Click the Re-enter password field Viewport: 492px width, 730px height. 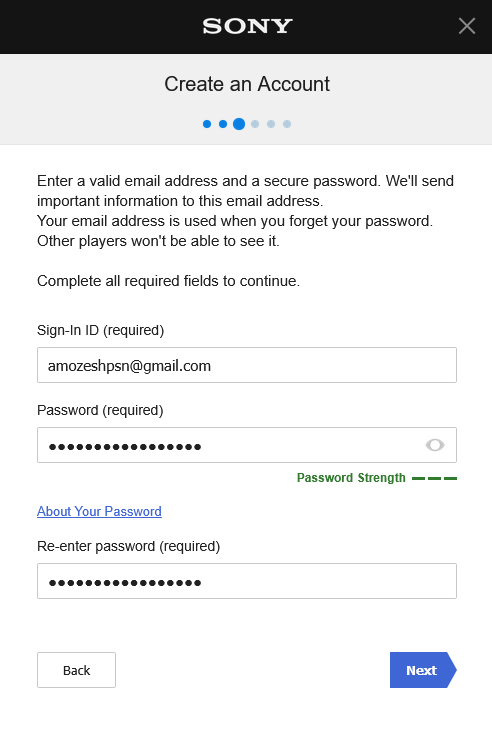pyautogui.click(x=247, y=581)
